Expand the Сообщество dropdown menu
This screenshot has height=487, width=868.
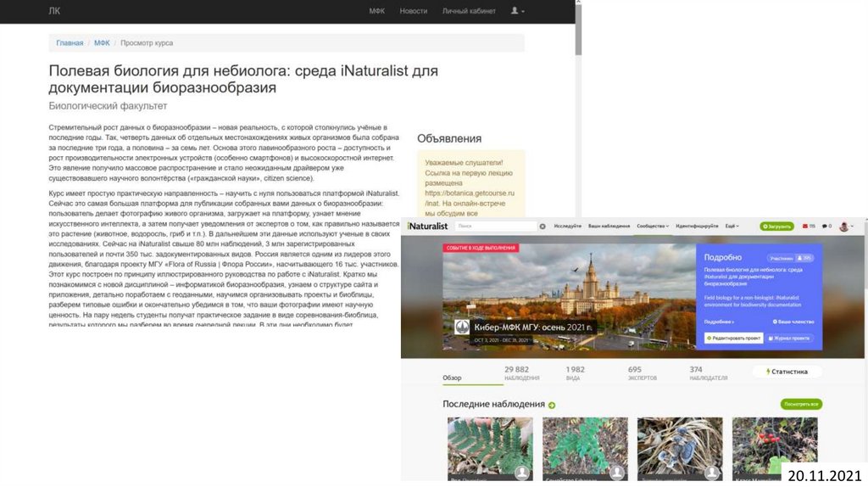[x=653, y=226]
